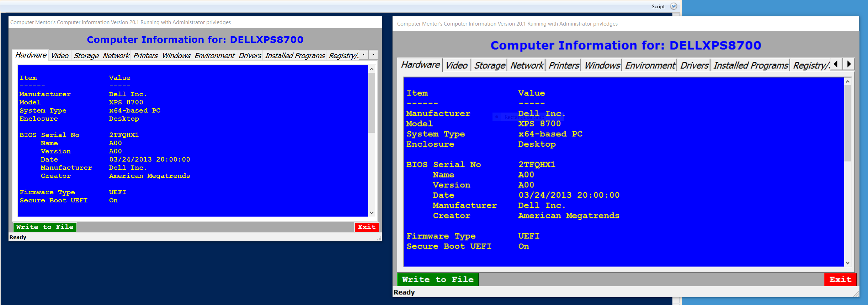The width and height of the screenshot is (868, 305).
Task: Click tab scroll-left arrow in smaller window
Action: pos(363,55)
